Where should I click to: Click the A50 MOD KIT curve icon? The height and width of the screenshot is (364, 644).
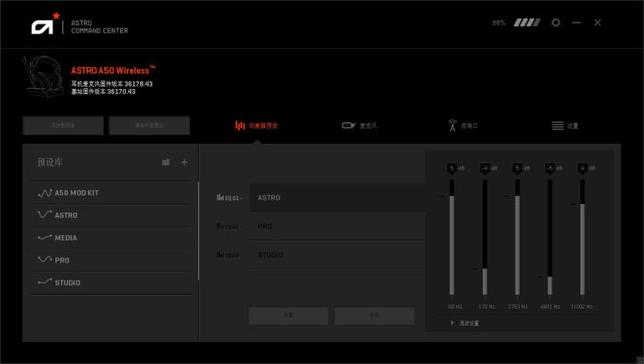45,193
